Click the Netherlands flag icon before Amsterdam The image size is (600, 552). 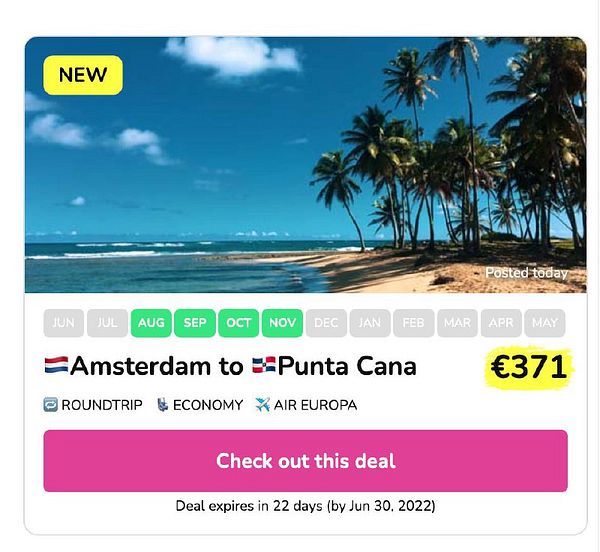point(57,365)
